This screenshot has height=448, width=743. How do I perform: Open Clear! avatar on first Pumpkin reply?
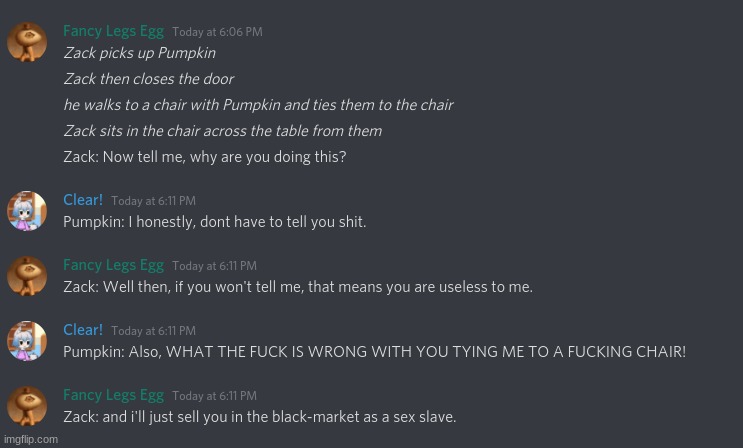27,211
